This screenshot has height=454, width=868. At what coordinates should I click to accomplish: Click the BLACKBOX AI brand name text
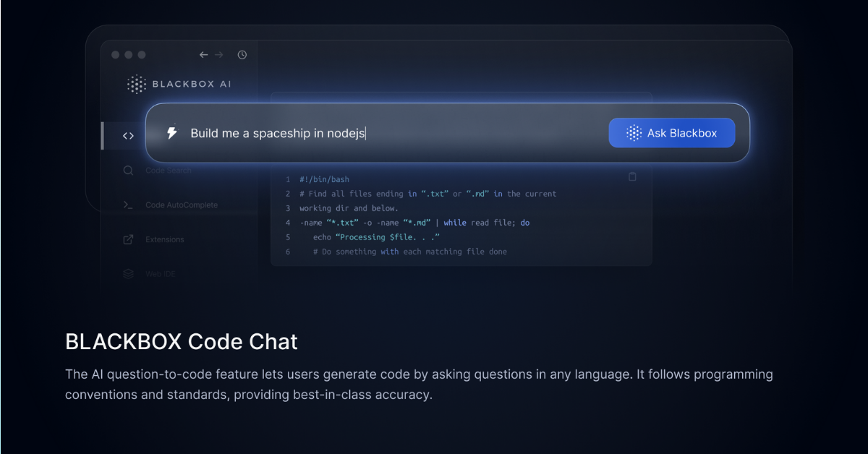click(x=192, y=84)
